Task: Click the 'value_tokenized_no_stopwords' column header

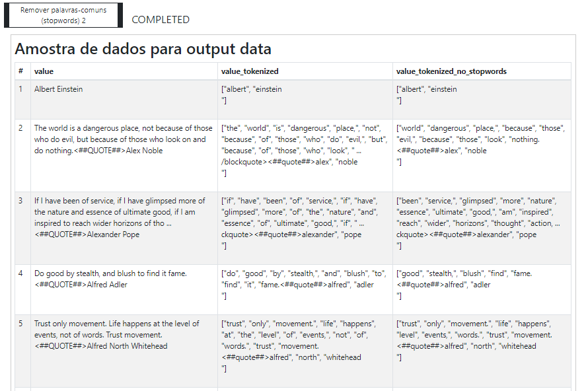Action: pos(482,71)
